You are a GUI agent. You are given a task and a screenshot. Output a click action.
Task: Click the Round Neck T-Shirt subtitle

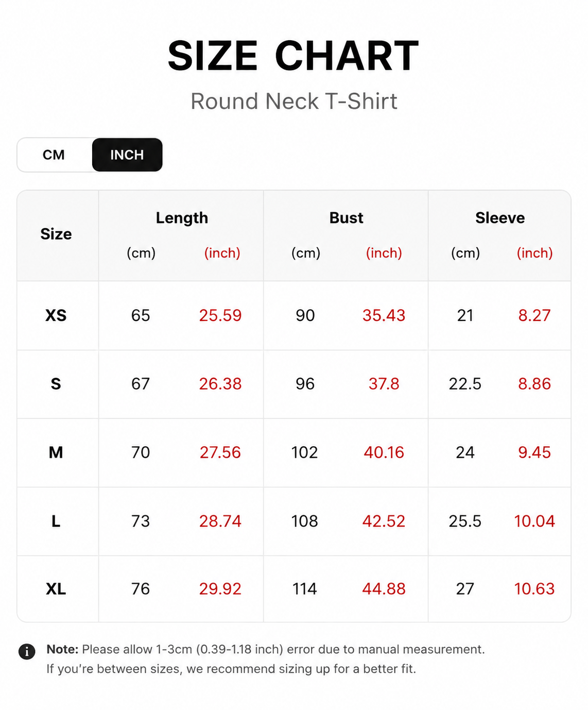click(x=294, y=102)
